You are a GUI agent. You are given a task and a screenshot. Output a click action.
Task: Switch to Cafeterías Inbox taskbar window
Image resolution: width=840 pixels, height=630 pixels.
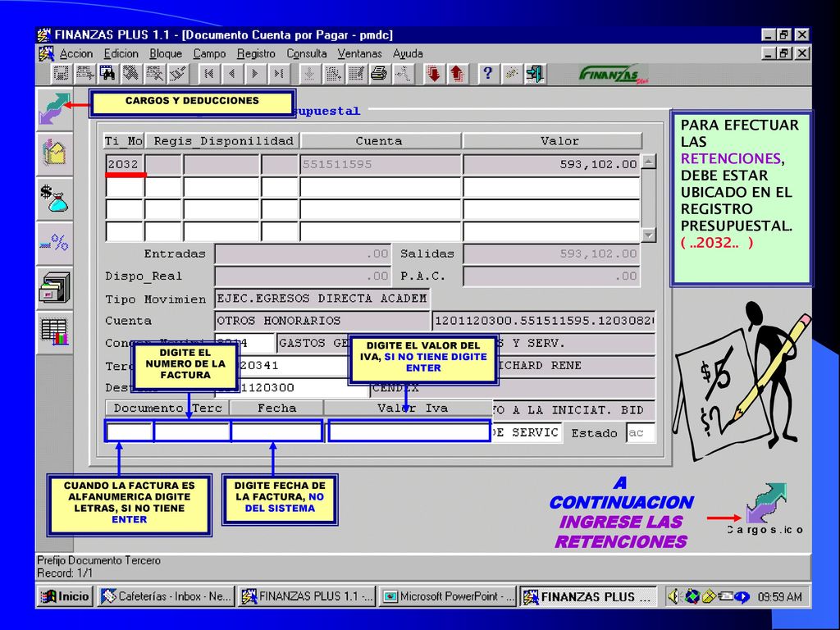(166, 596)
